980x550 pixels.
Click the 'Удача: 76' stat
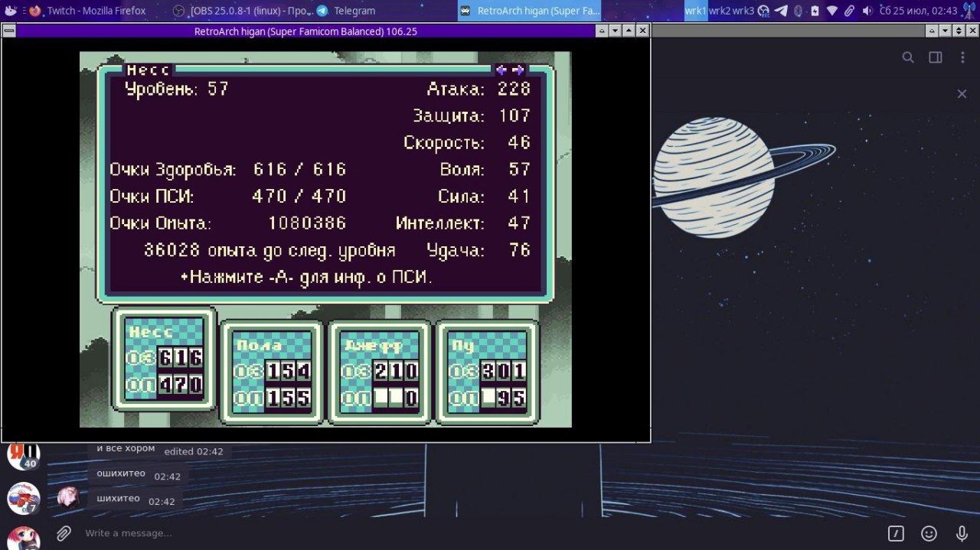[x=479, y=250]
